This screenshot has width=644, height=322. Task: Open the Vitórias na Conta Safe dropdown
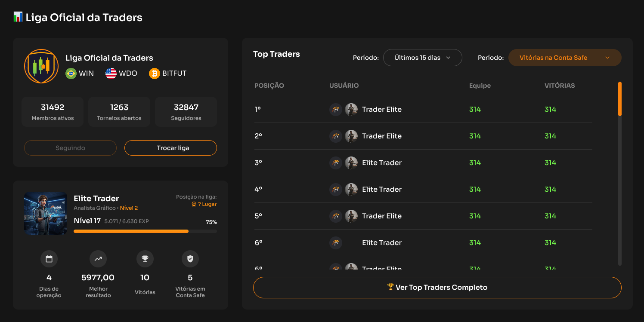coord(565,58)
